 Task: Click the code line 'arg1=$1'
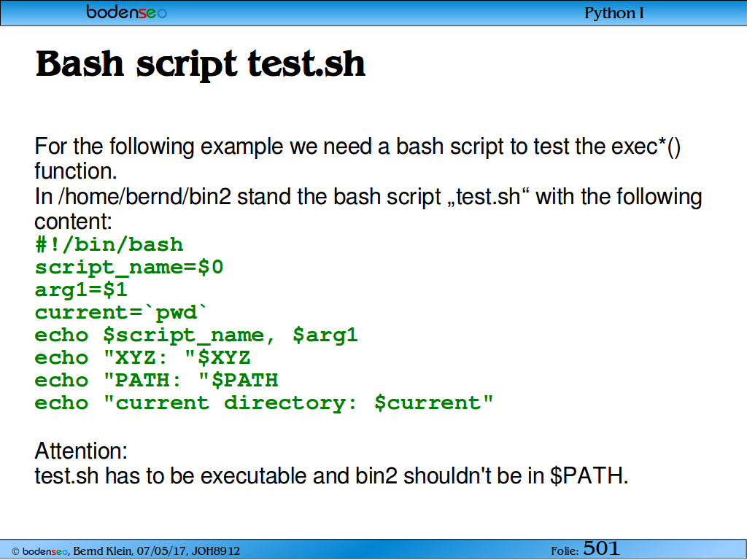tap(82, 290)
